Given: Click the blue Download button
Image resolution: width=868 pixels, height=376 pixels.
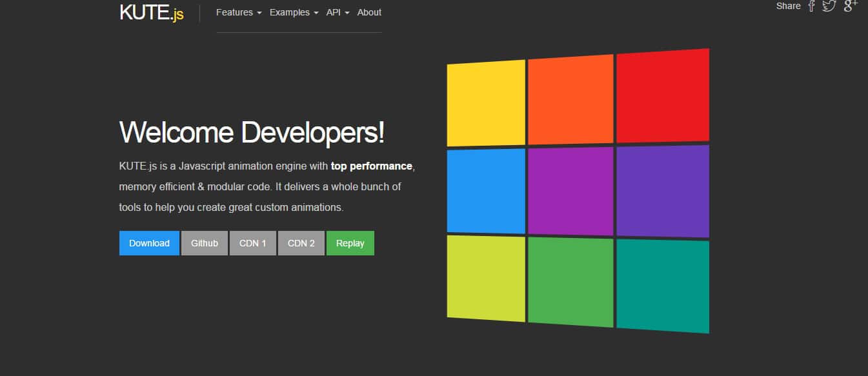Looking at the screenshot, I should (149, 243).
